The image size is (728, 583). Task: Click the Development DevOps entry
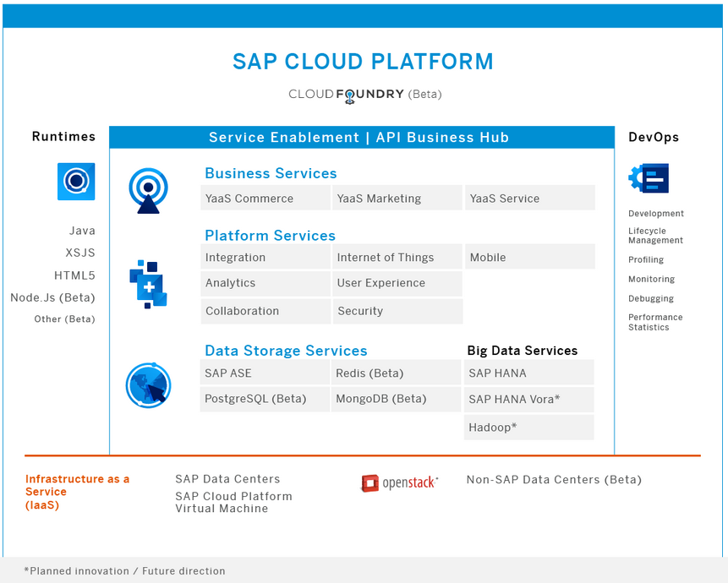click(656, 214)
